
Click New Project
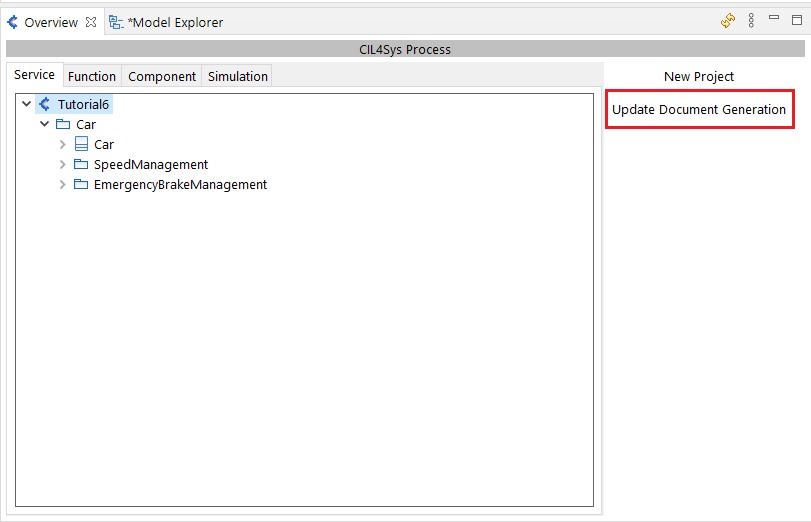(699, 77)
